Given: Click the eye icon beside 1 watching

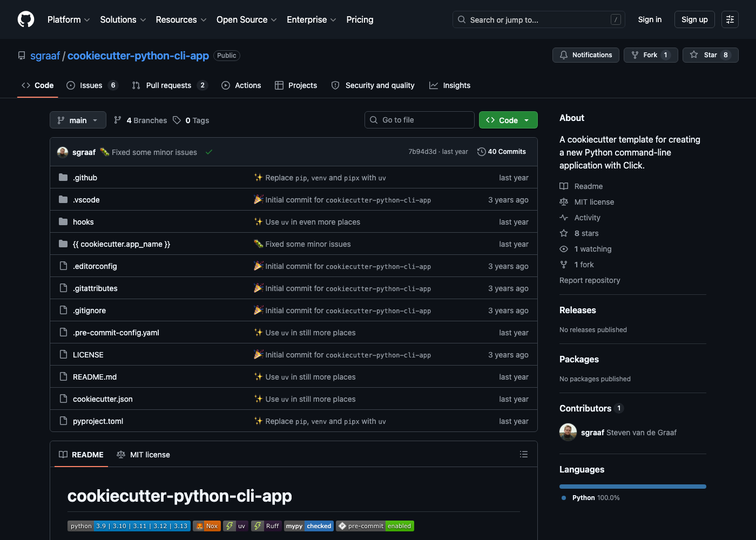Looking at the screenshot, I should (x=564, y=249).
